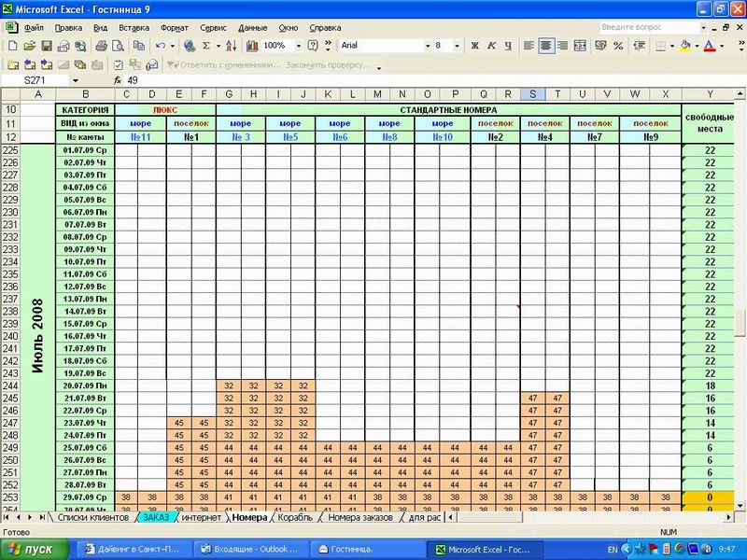Open the Zoom 100% dropdown
The width and height of the screenshot is (747, 560).
[301, 45]
